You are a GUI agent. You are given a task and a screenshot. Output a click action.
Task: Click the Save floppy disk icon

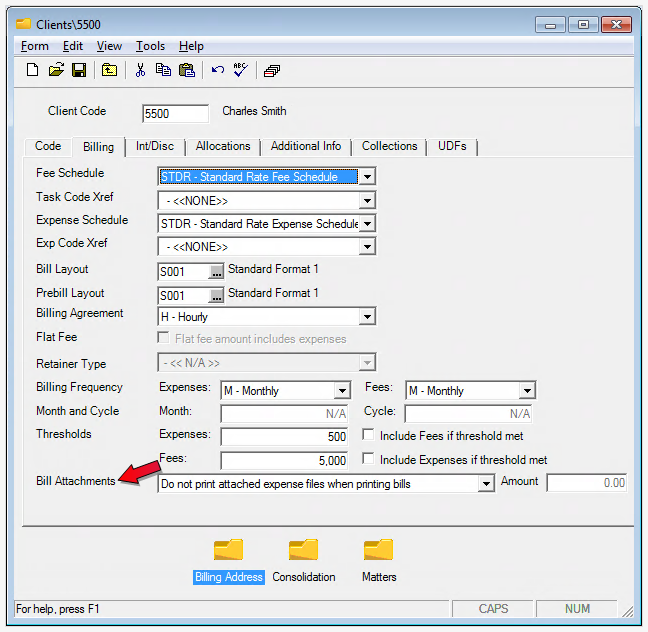[78, 70]
